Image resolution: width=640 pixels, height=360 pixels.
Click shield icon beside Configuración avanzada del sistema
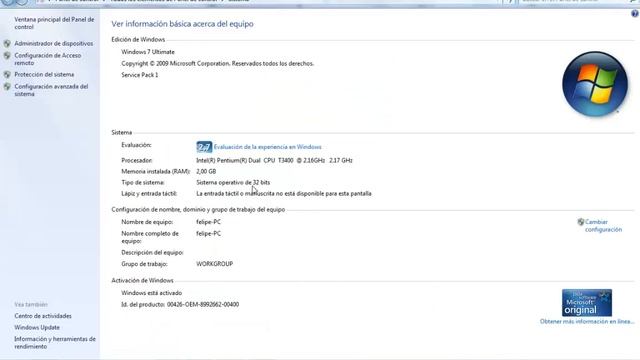click(7, 87)
